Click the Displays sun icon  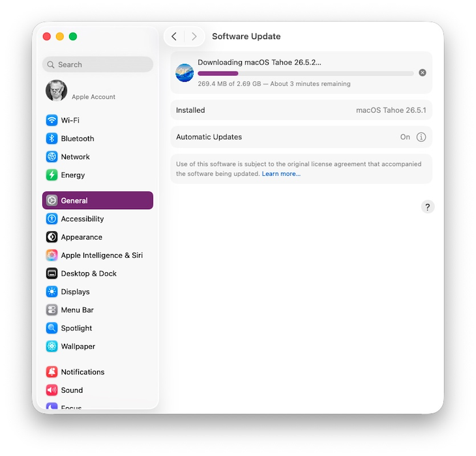pyautogui.click(x=52, y=291)
